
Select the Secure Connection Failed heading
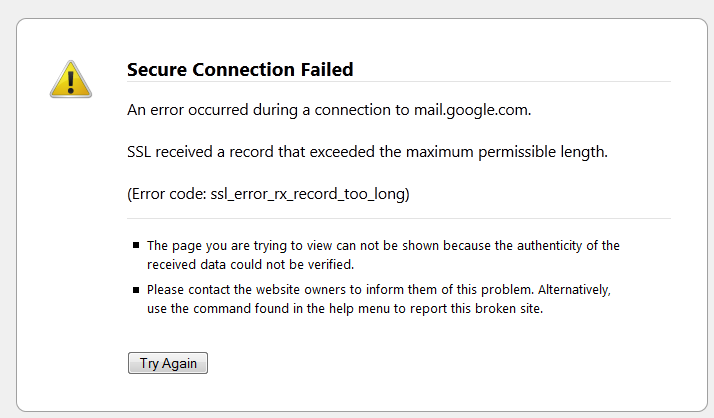pos(240,70)
